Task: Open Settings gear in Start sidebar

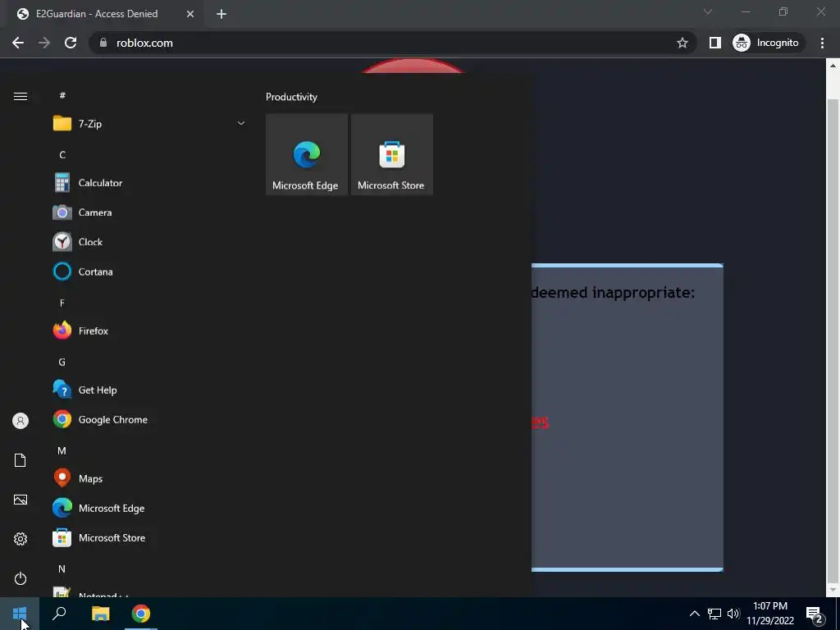Action: click(x=21, y=539)
